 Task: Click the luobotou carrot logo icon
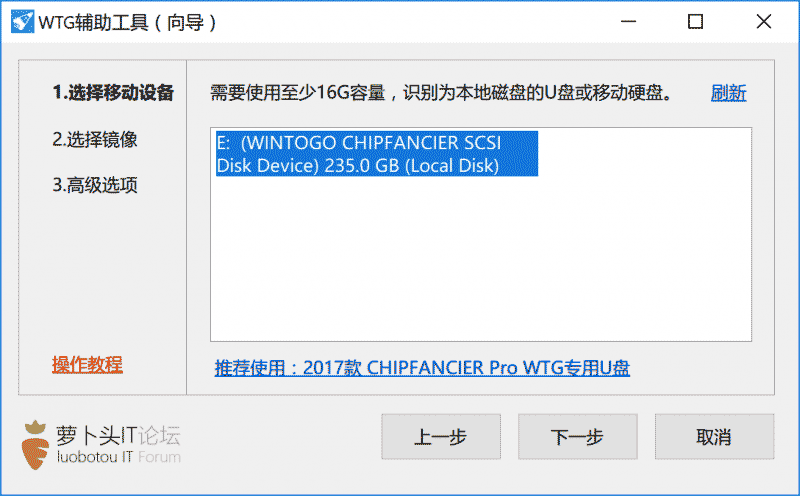[36, 444]
